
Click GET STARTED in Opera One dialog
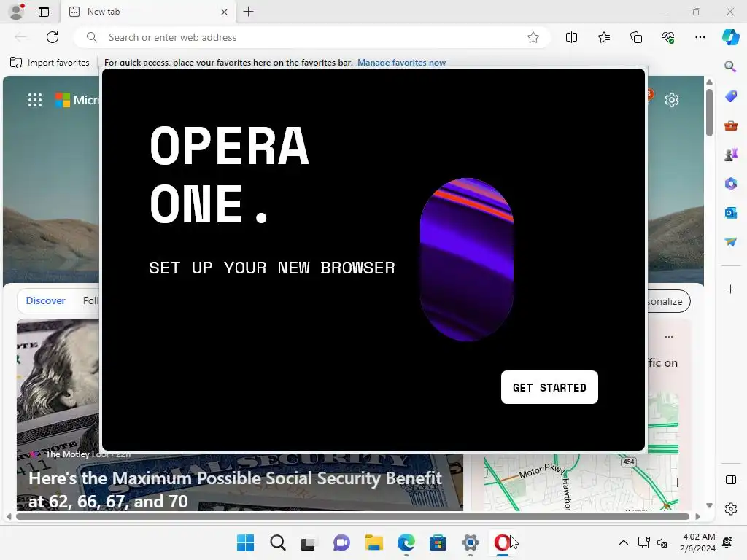pyautogui.click(x=549, y=387)
